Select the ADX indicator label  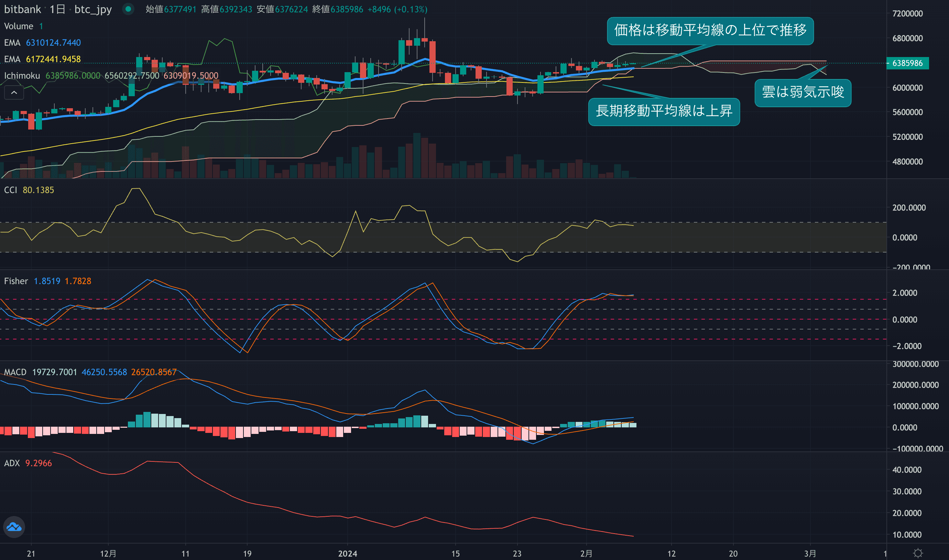tap(12, 463)
